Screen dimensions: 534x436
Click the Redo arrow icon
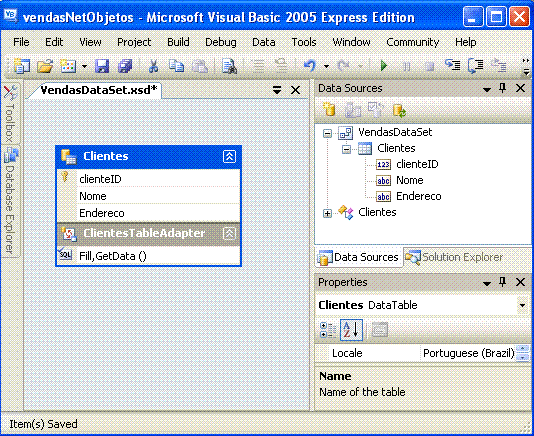click(343, 65)
